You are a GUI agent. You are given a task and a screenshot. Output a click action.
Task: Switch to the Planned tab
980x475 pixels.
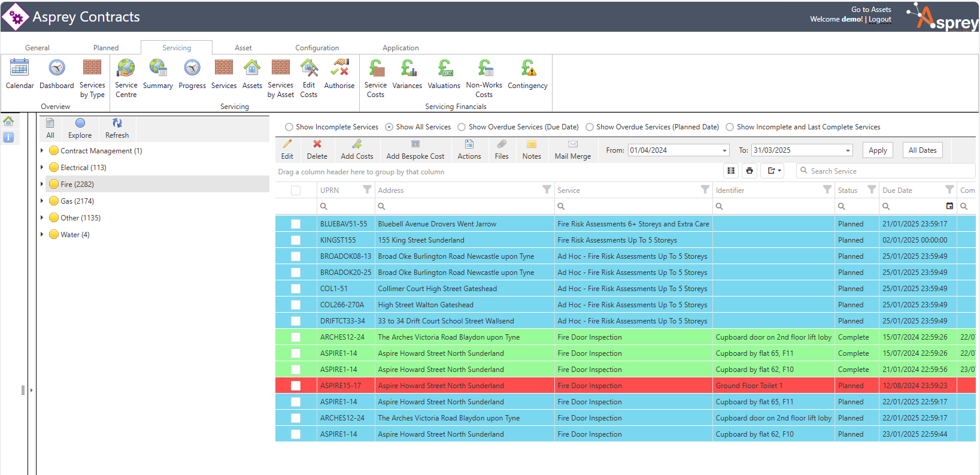(106, 48)
